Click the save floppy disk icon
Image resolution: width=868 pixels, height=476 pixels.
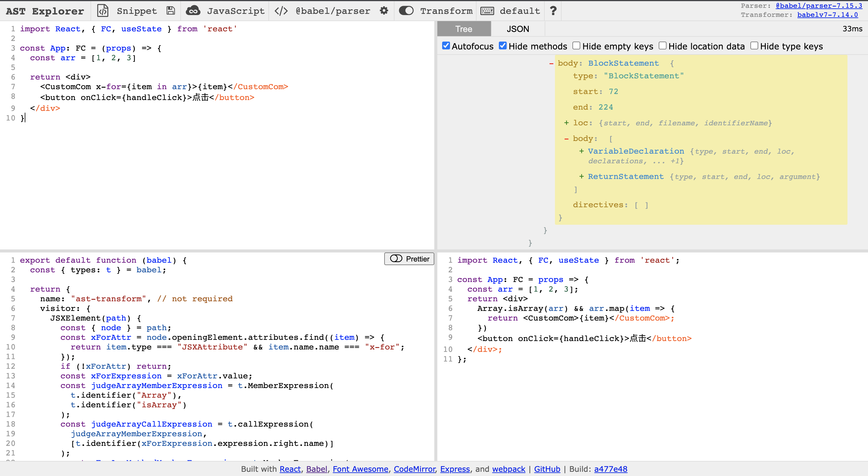click(171, 11)
